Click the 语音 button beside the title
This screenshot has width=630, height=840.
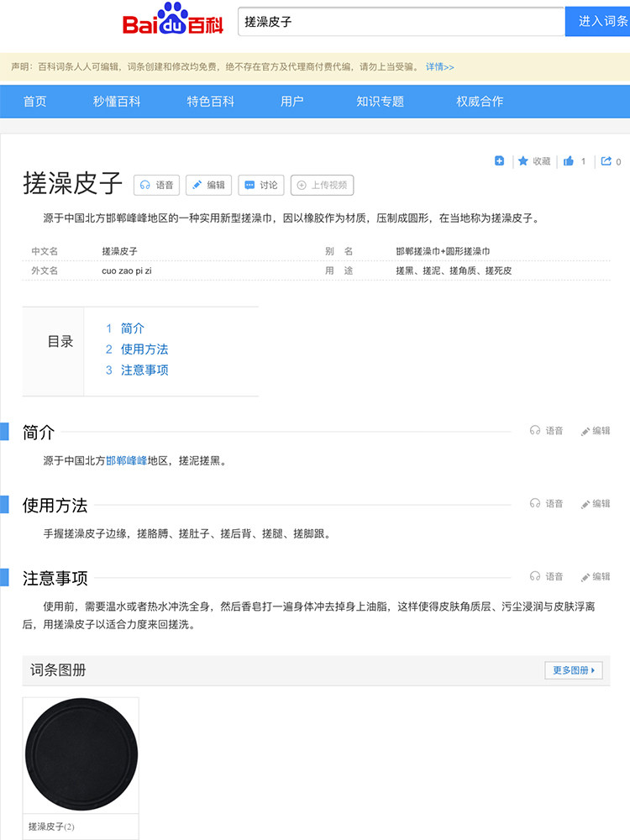(x=157, y=185)
